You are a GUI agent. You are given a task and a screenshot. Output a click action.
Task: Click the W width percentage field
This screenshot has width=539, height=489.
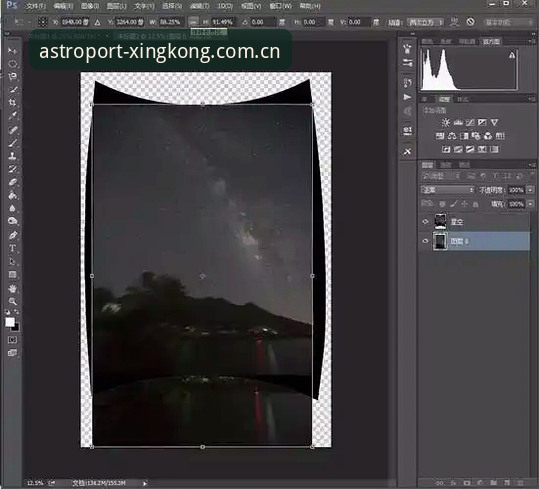point(170,22)
